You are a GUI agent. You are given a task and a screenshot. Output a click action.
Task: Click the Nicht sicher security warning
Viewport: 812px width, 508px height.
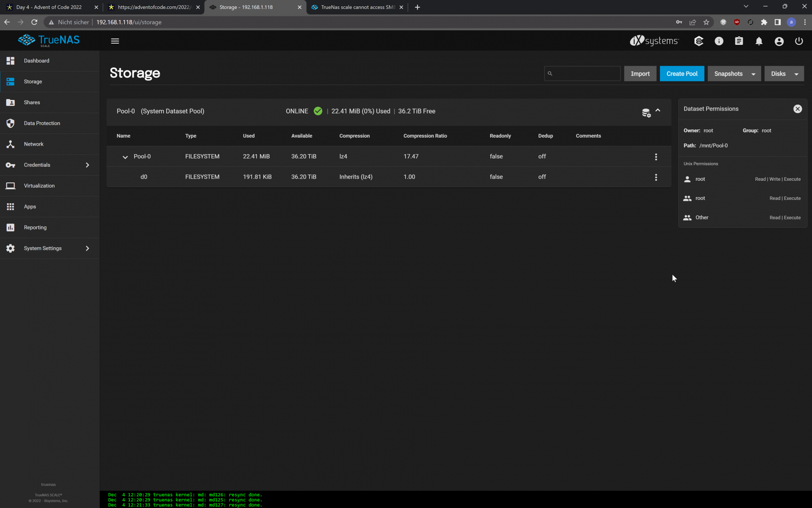[x=69, y=22]
